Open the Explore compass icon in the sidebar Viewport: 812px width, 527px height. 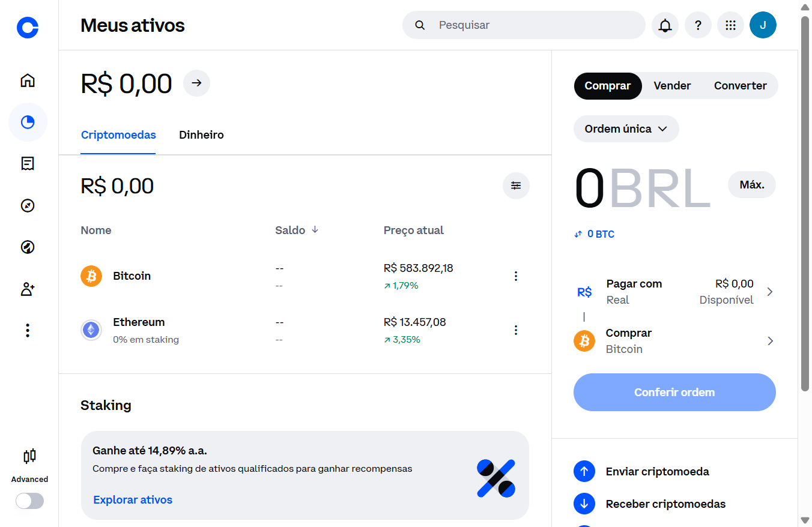(28, 206)
